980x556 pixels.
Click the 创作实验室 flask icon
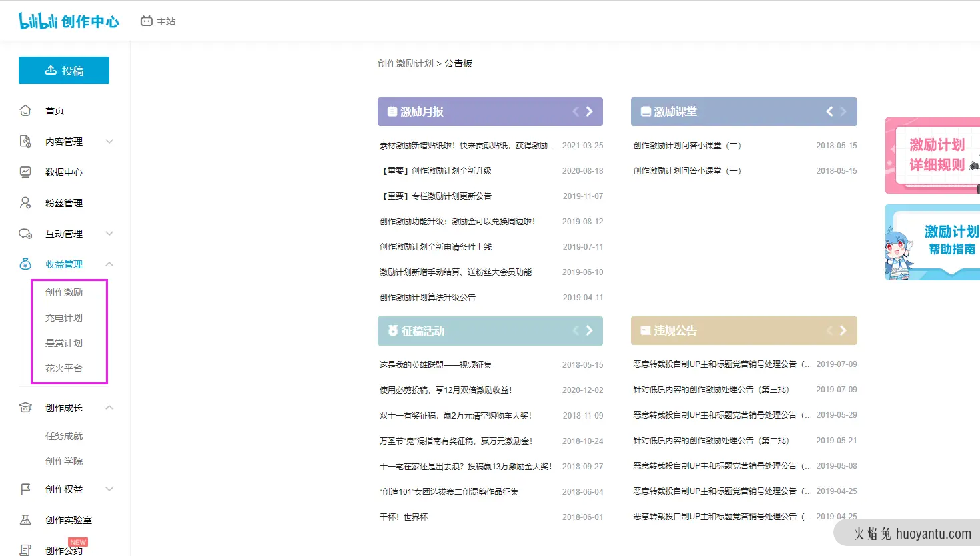tap(25, 520)
